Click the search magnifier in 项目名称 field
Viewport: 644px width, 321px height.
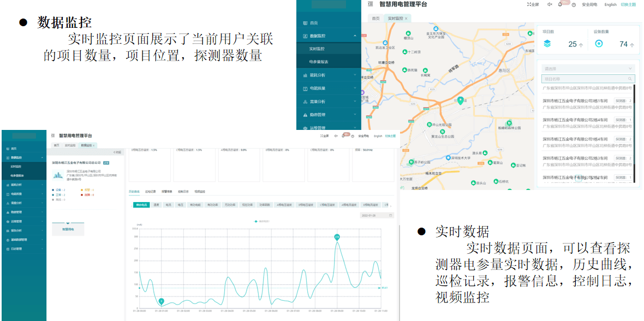(x=630, y=79)
